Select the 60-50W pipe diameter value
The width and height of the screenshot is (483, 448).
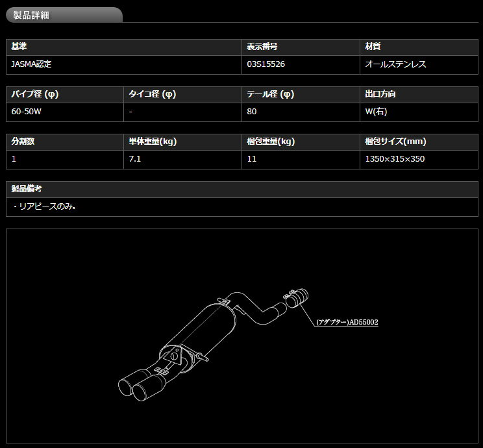(27, 111)
